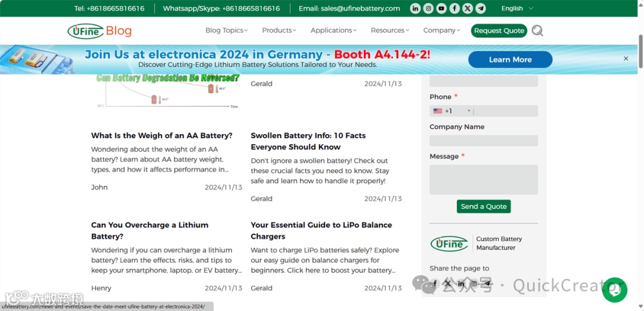Click author John under the AA Battery article
The width and height of the screenshot is (644, 311).
(100, 187)
